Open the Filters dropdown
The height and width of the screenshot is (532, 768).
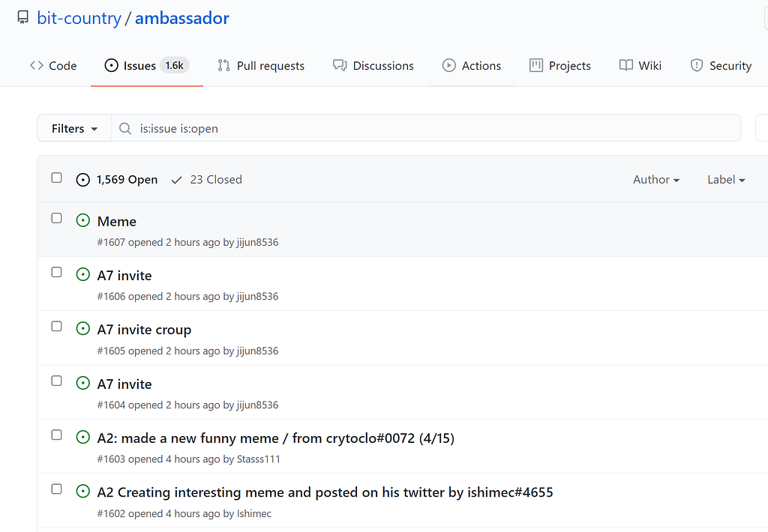(74, 128)
